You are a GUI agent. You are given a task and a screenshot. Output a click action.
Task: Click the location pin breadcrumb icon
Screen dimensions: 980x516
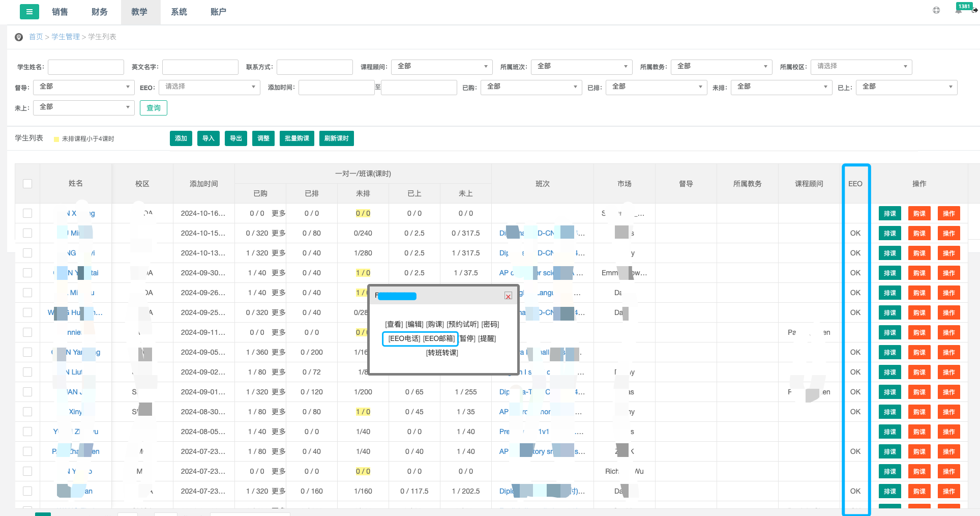[19, 37]
